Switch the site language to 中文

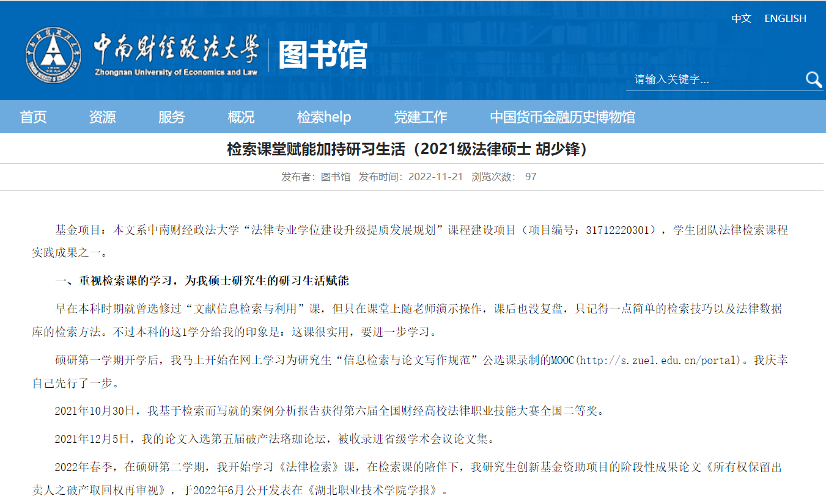pos(741,18)
